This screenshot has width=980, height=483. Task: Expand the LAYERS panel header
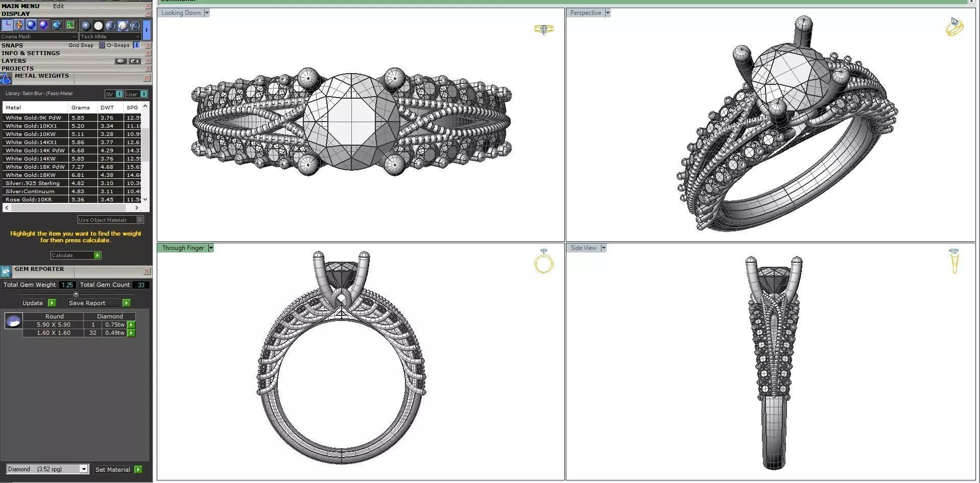pos(14,61)
